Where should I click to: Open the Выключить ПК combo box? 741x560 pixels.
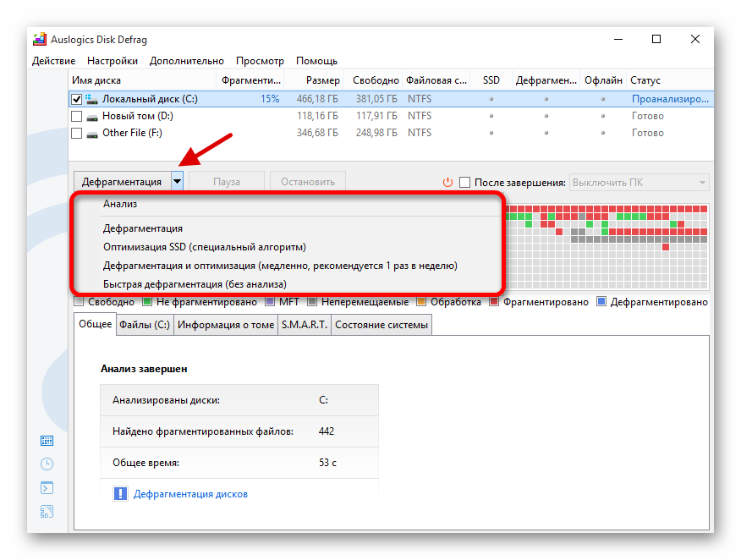tap(639, 182)
